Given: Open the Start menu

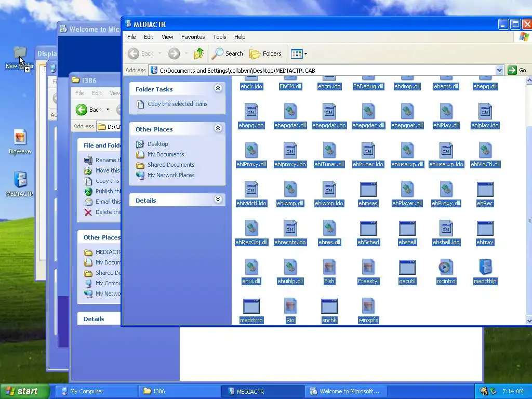Looking at the screenshot, I should [24, 391].
